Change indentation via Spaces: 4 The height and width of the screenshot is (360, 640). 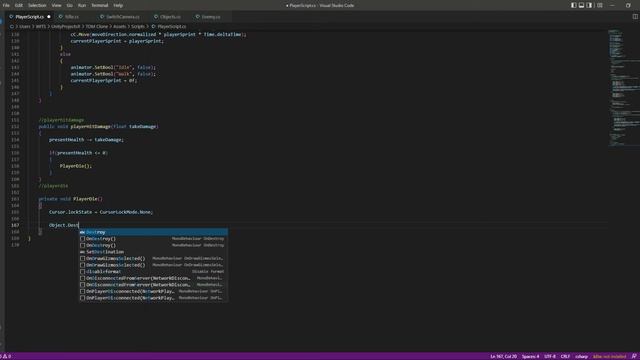click(x=530, y=356)
